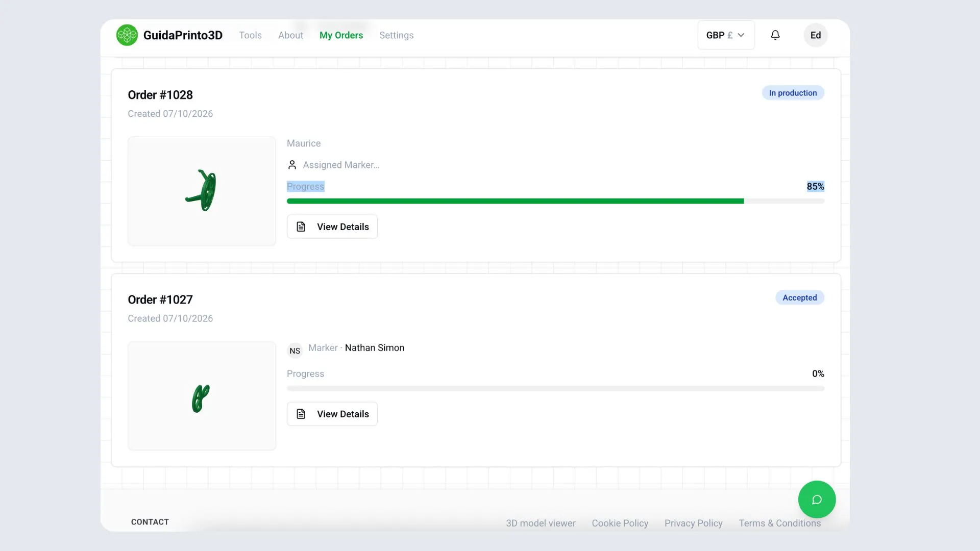Click the Accepted status badge
980x551 pixels.
click(x=799, y=297)
